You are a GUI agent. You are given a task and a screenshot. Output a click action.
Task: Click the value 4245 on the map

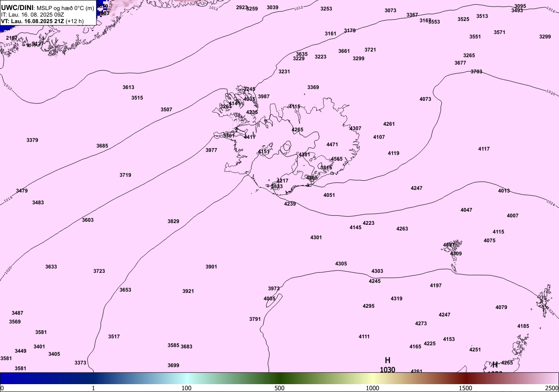(x=375, y=281)
